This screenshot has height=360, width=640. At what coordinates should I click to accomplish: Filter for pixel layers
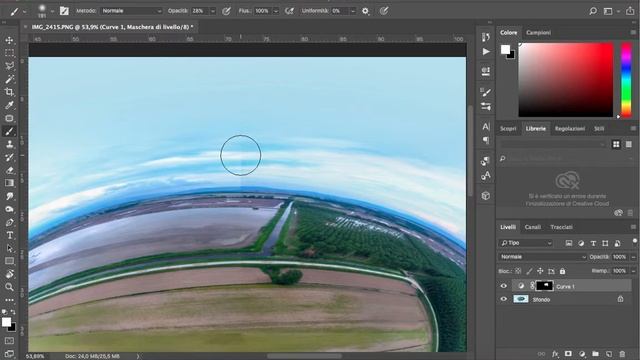tap(569, 243)
